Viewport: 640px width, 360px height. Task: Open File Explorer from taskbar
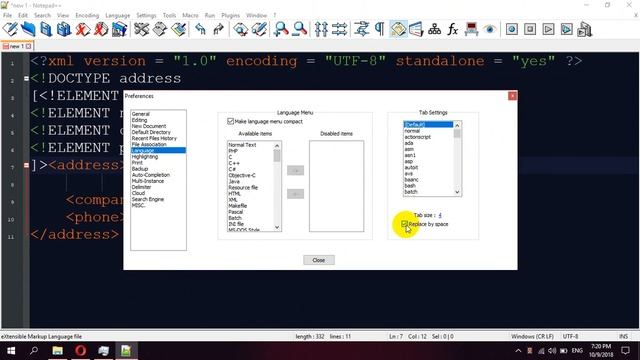click(x=57, y=351)
